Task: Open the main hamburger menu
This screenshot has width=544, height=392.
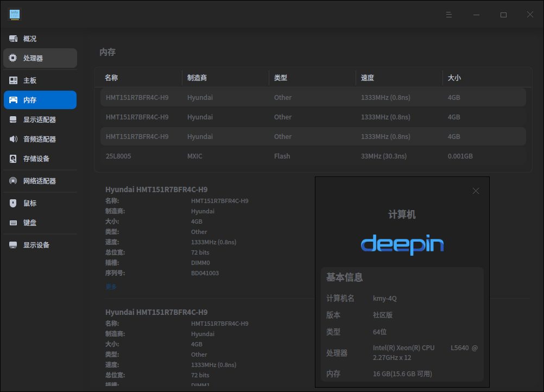Action: click(449, 15)
